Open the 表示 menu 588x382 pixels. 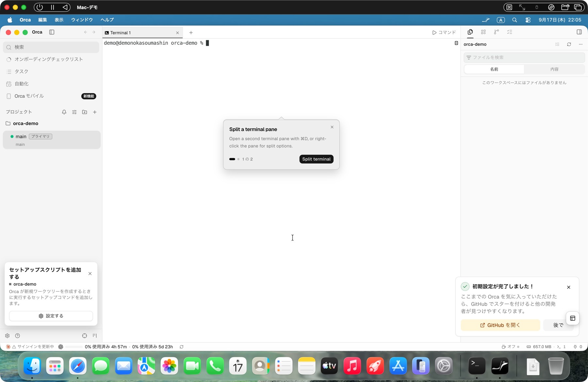point(59,20)
